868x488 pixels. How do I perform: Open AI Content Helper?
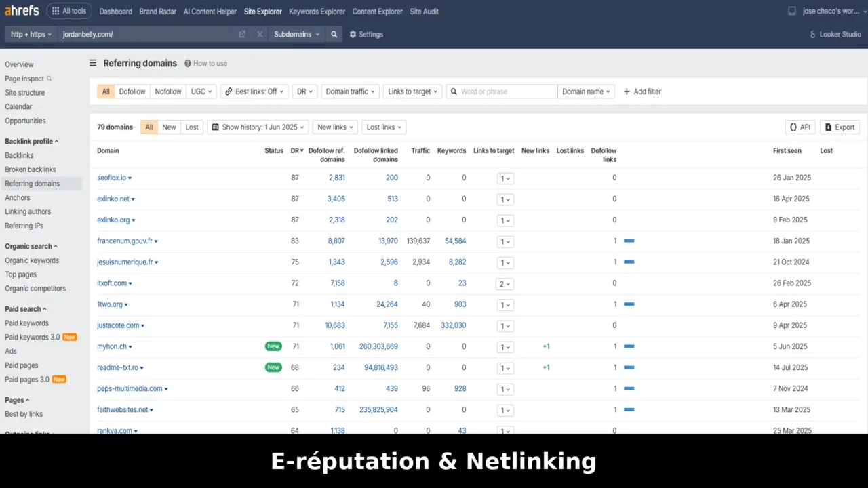coord(210,12)
